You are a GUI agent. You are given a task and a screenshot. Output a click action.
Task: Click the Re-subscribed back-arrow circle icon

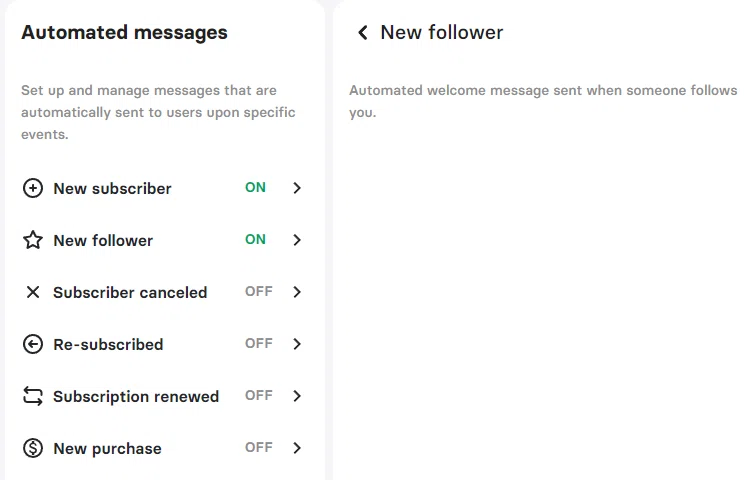click(33, 344)
